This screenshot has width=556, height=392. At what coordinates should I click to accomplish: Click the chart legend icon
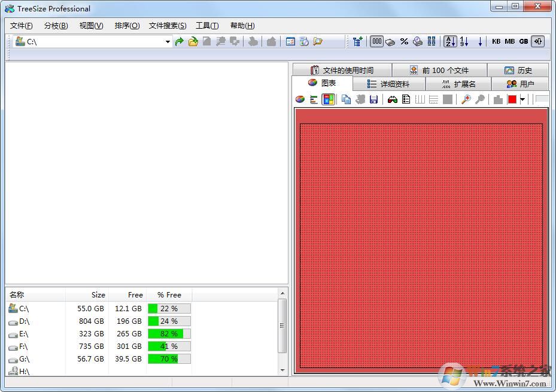pyautogui.click(x=406, y=99)
